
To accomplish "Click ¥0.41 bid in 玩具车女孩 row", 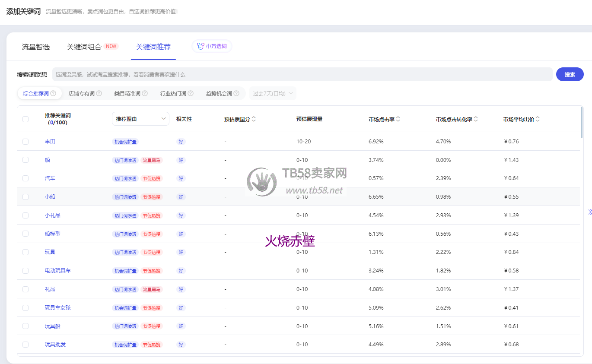I will tap(511, 308).
